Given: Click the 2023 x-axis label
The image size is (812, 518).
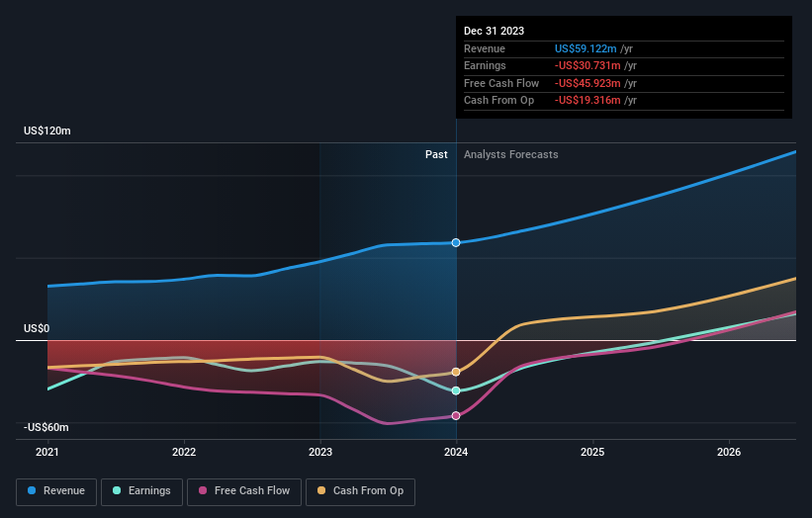Looking at the screenshot, I should pyautogui.click(x=320, y=452).
